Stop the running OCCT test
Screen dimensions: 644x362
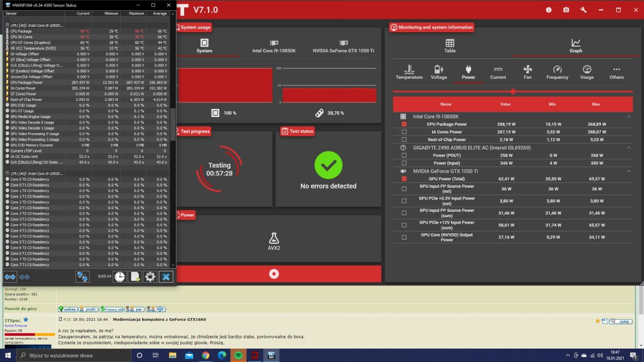point(274,274)
